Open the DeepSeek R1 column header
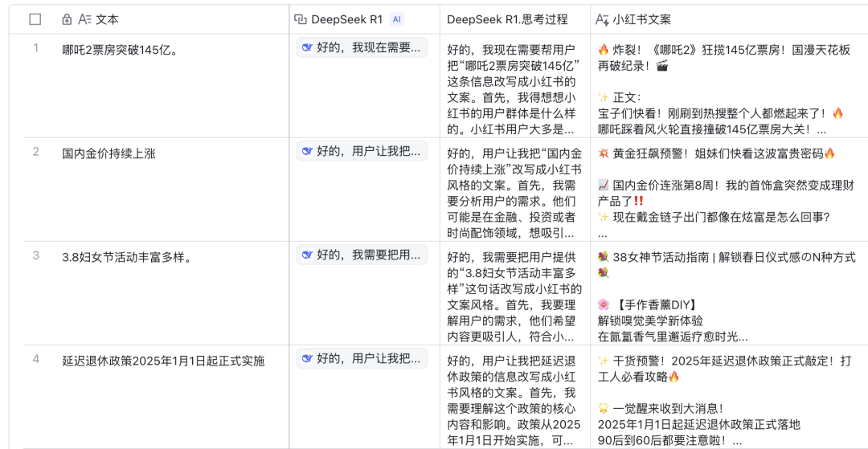The width and height of the screenshot is (868, 449). pyautogui.click(x=364, y=19)
